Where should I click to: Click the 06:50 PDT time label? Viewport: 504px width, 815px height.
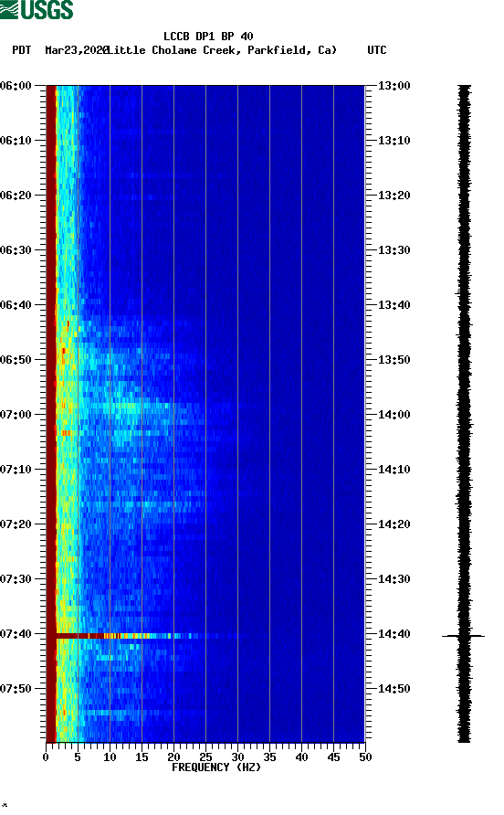point(16,360)
